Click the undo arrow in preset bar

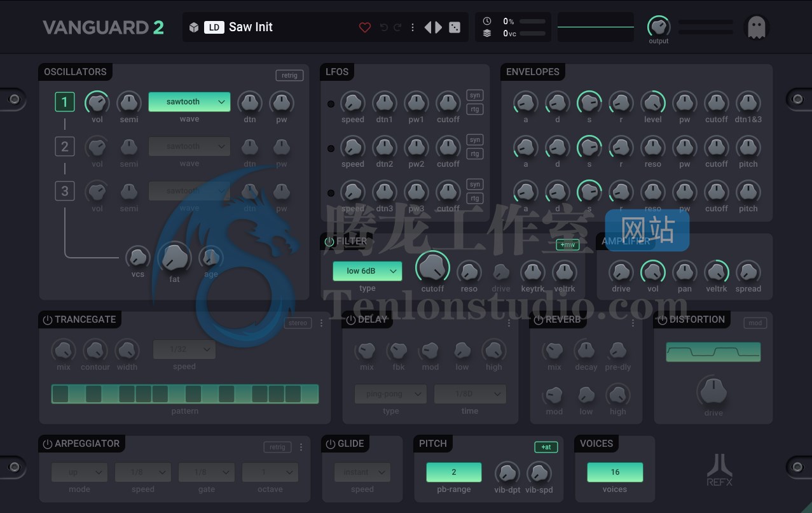pos(383,27)
